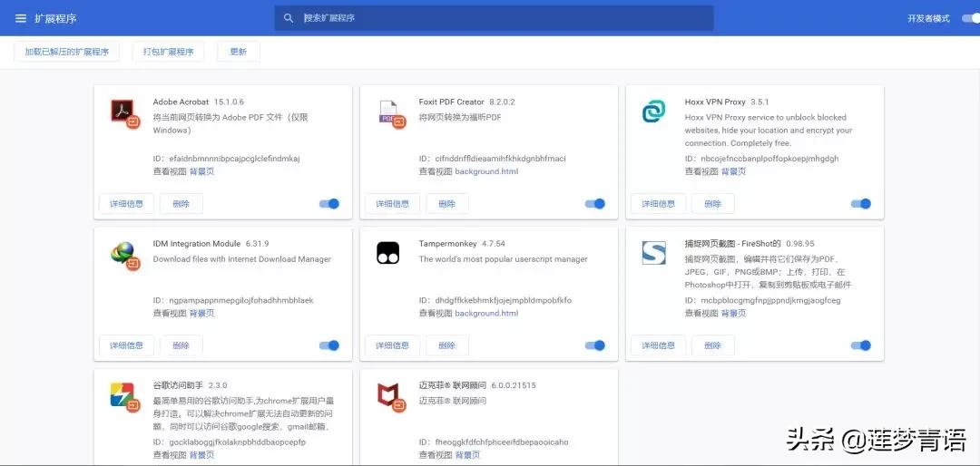The width and height of the screenshot is (980, 466).
Task: Click 谷歌访问助手 version 2.3.0 text
Action: [x=218, y=385]
